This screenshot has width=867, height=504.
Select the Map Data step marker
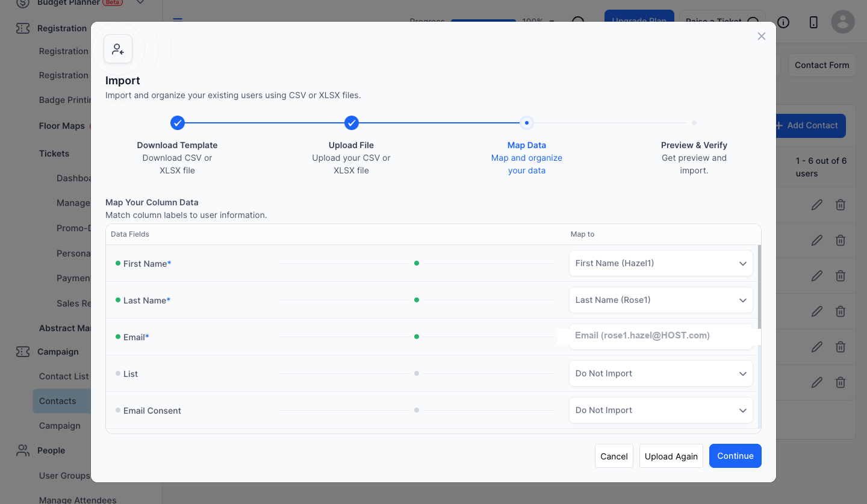pos(527,123)
